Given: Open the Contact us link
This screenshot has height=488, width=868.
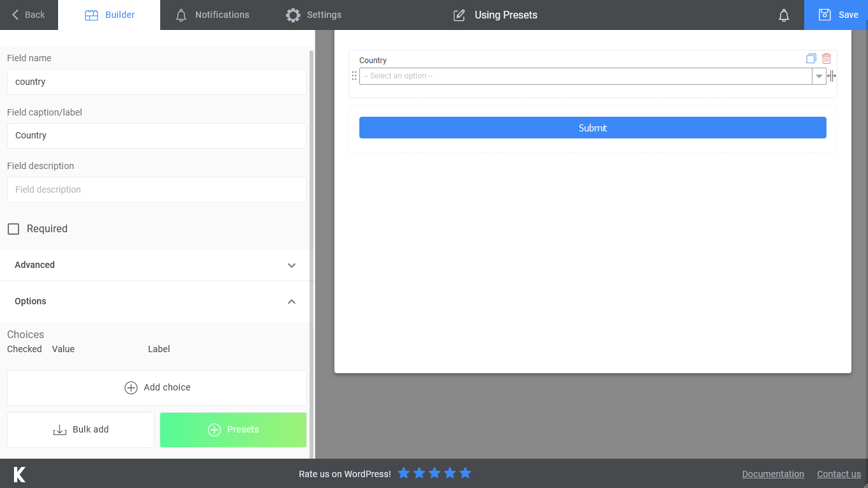Looking at the screenshot, I should coord(839,474).
